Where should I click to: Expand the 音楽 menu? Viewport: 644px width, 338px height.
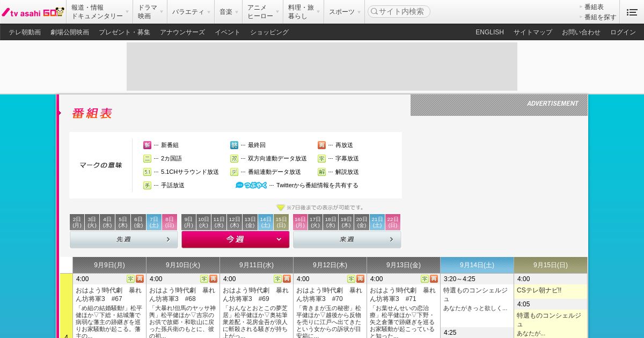[229, 12]
